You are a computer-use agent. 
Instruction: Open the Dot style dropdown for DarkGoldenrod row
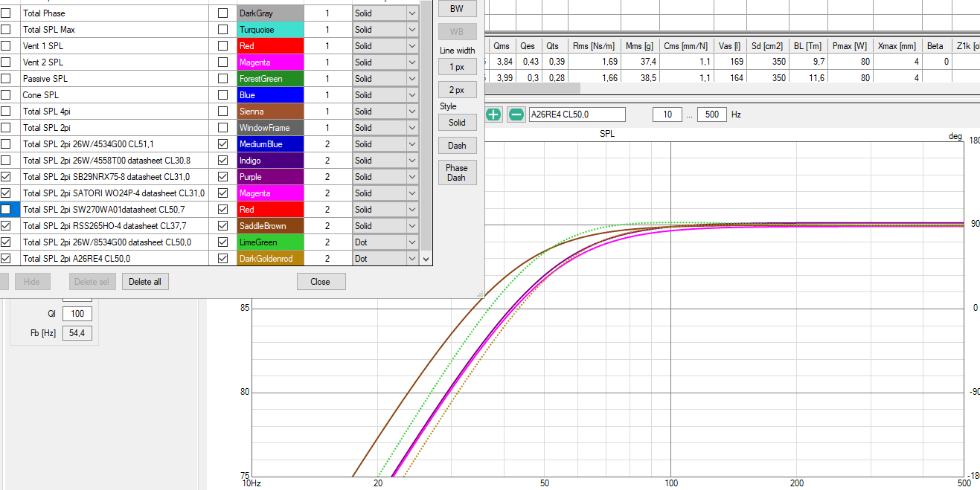[412, 259]
